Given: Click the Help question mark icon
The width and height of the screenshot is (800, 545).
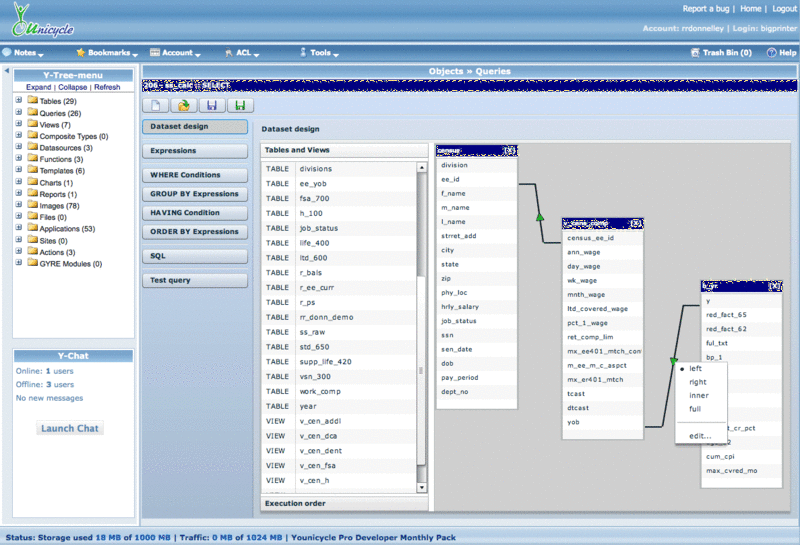Looking at the screenshot, I should pos(772,52).
